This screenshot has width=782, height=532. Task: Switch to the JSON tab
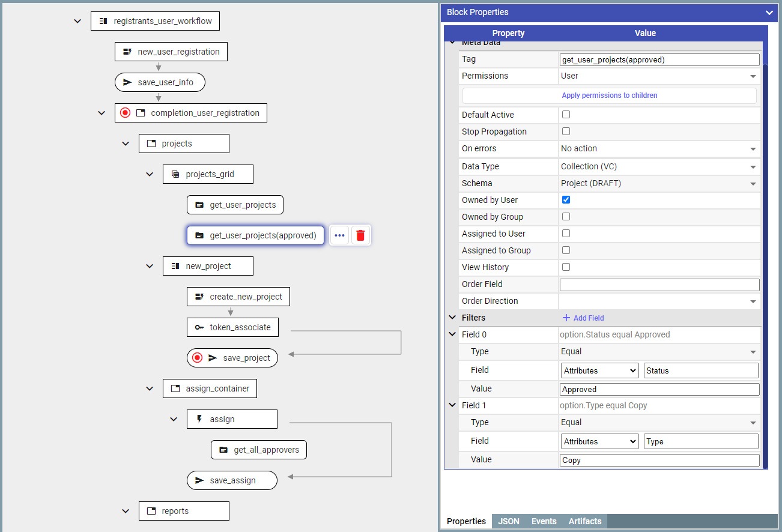point(509,521)
